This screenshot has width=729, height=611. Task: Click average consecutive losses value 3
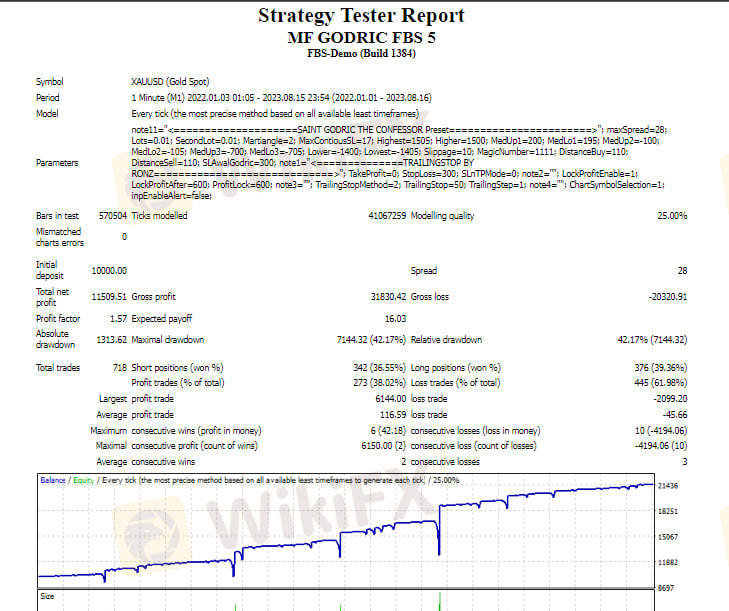(684, 462)
